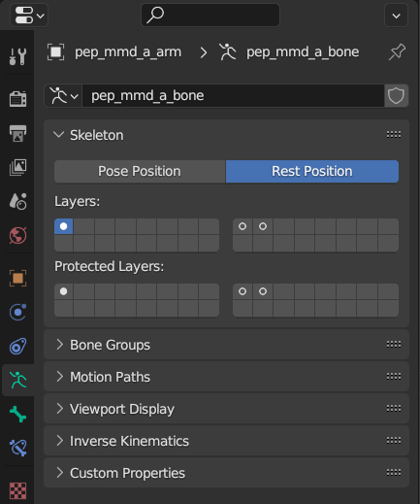Select the Rest Position button
This screenshot has width=420, height=504.
(x=312, y=171)
